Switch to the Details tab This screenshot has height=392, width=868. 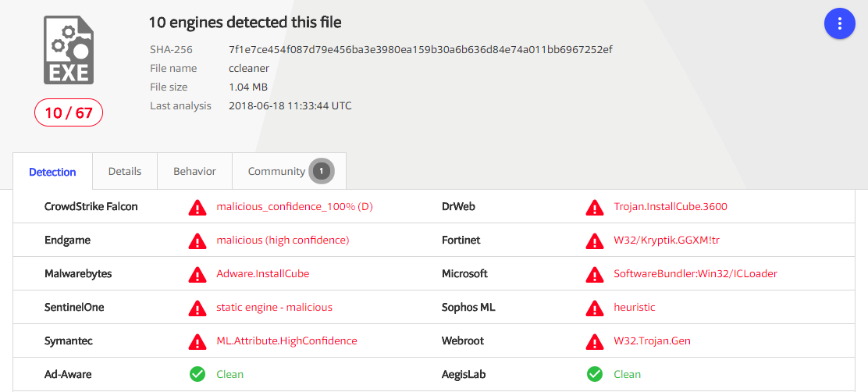pyautogui.click(x=125, y=171)
